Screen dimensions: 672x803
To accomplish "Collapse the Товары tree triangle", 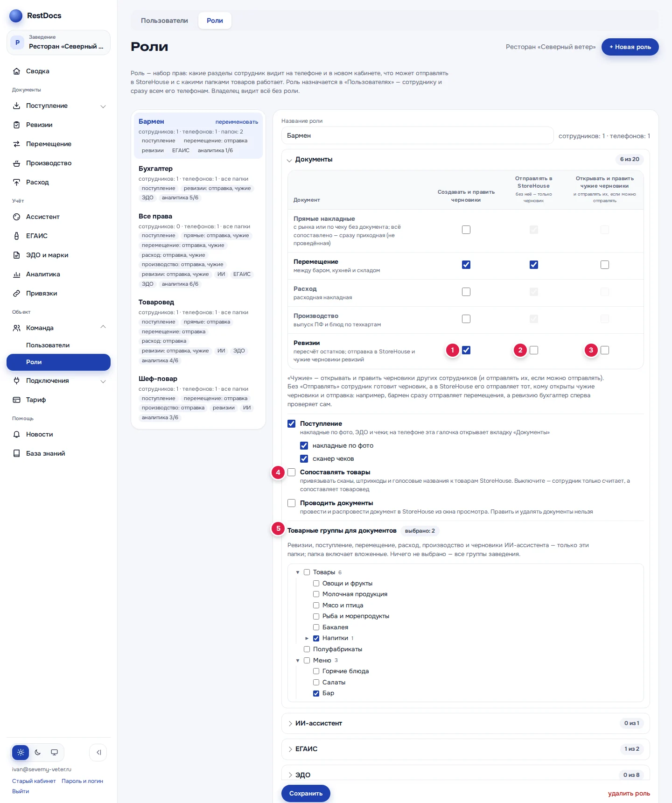I will point(298,572).
